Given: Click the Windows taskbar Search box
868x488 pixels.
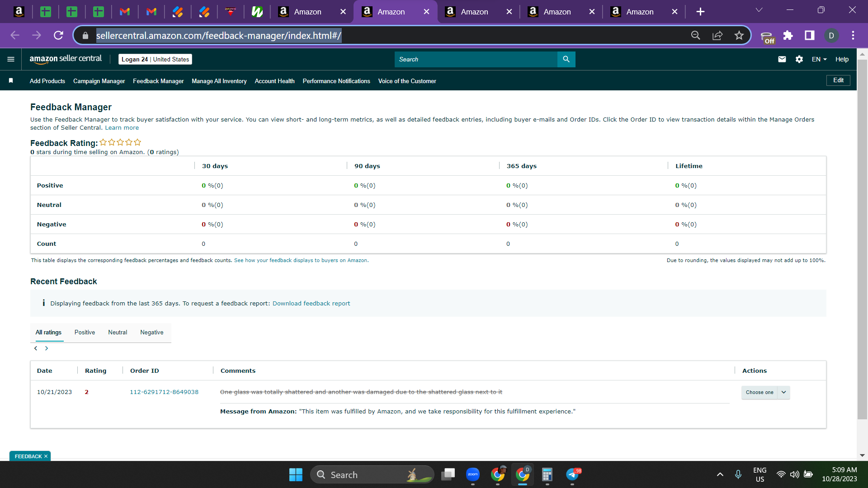Looking at the screenshot, I should point(372,474).
